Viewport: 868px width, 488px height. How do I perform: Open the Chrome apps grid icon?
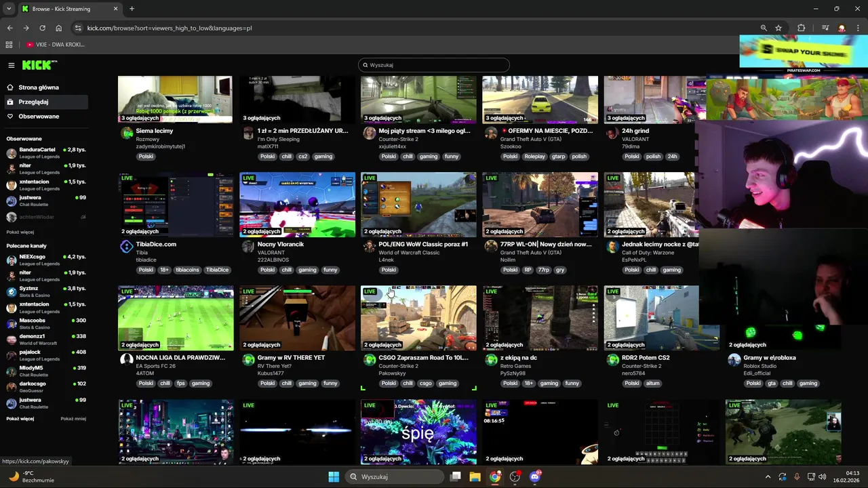(x=9, y=45)
